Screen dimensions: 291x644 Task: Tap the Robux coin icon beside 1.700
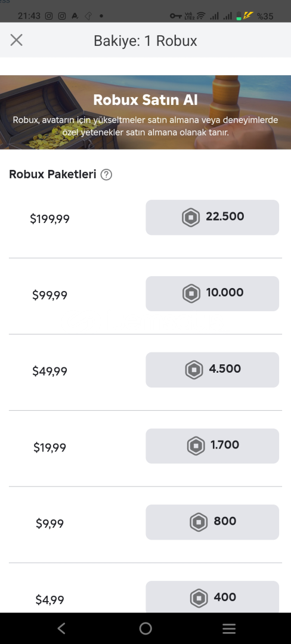coord(196,446)
